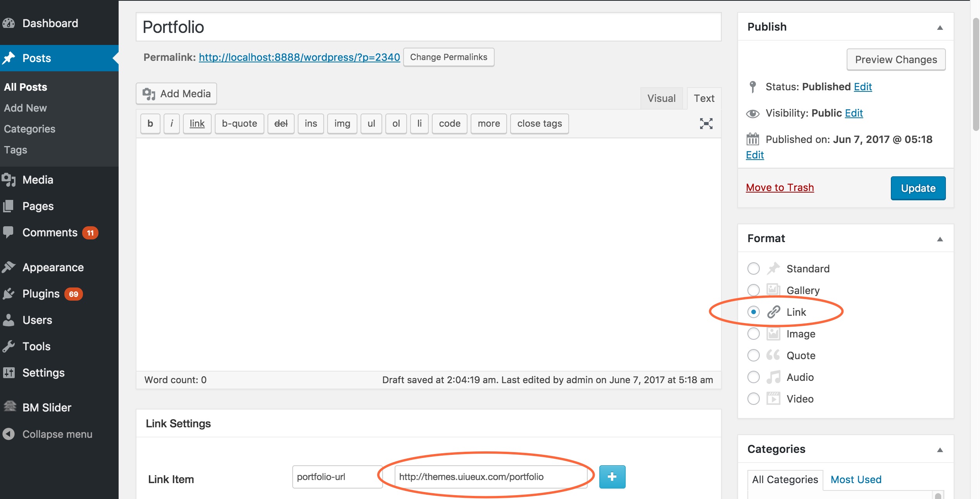Select the Media library icon
This screenshot has width=980, height=499.
coord(9,179)
